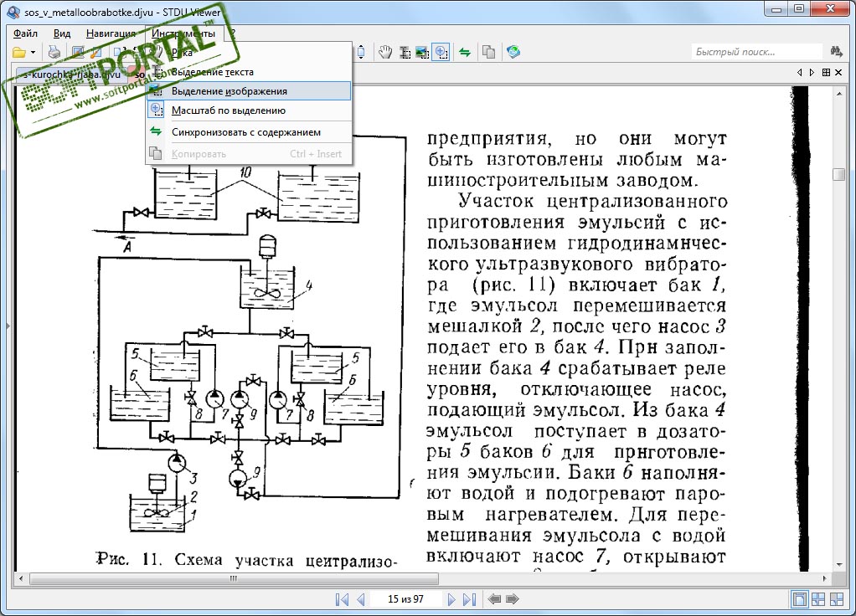Expand the left side panel handle

pyautogui.click(x=8, y=326)
